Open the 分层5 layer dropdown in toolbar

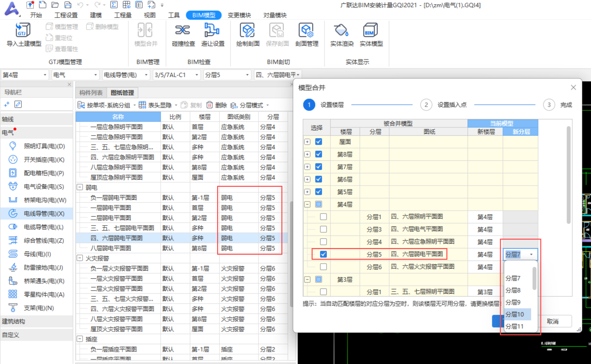click(227, 75)
